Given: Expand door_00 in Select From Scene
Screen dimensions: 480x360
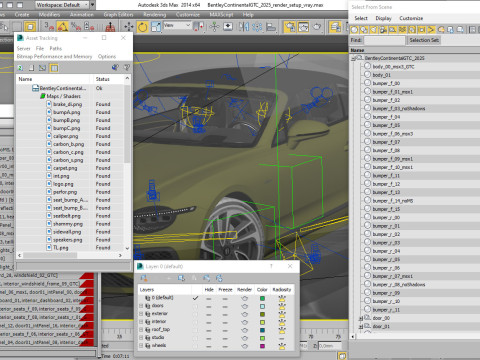Looking at the screenshot, I should click(361, 319).
